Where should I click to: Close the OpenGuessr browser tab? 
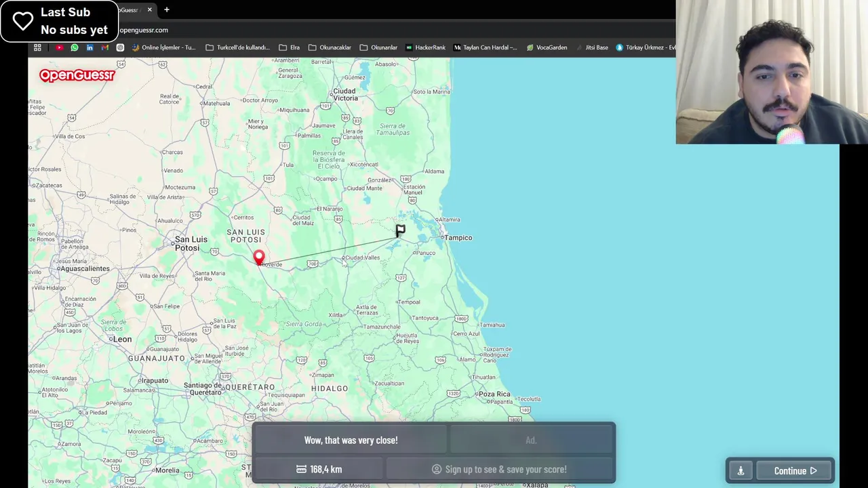click(150, 9)
